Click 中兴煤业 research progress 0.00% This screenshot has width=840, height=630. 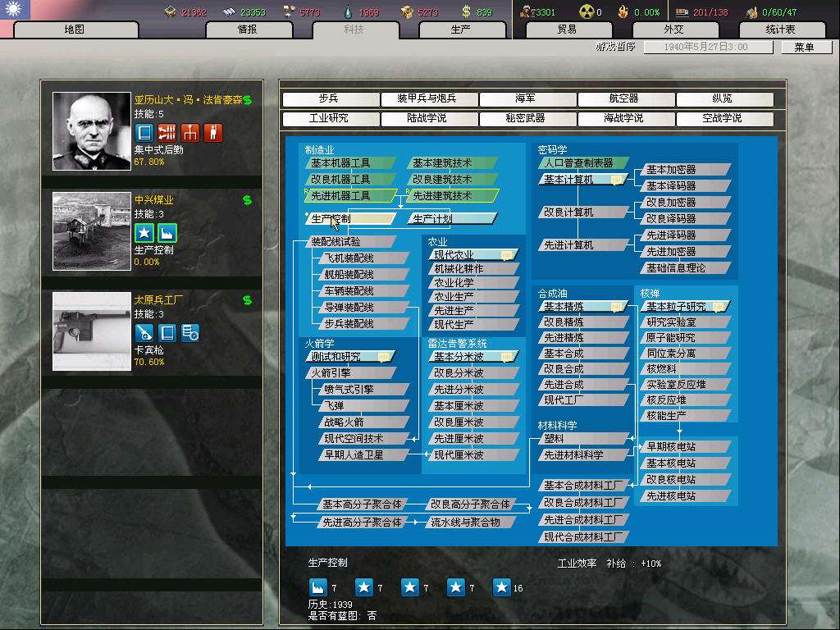[x=147, y=262]
